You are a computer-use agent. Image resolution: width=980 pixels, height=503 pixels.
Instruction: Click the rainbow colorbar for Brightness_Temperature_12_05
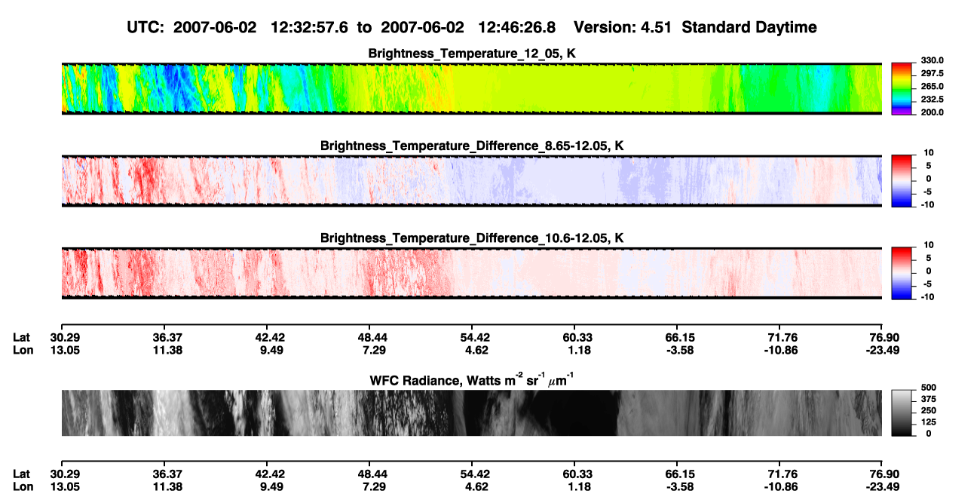(902, 88)
